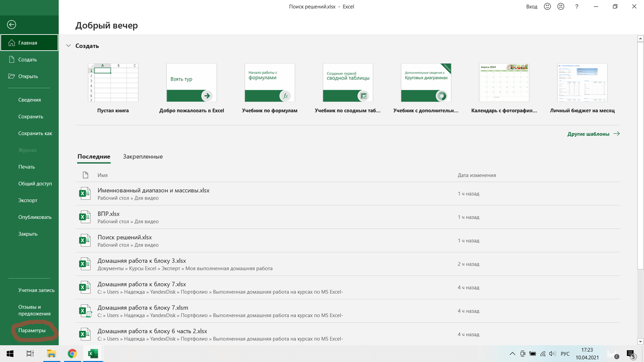Open recent file Домашняя работа к блоку 3.xlsx
Screen dimensions: 644x362
tap(349, 264)
